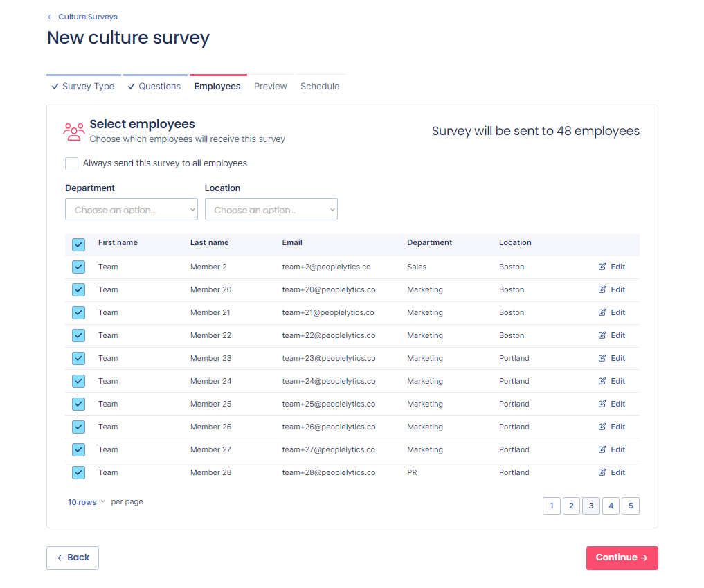Click the edit icon for Member 26
The height and width of the screenshot is (588, 704).
click(602, 427)
